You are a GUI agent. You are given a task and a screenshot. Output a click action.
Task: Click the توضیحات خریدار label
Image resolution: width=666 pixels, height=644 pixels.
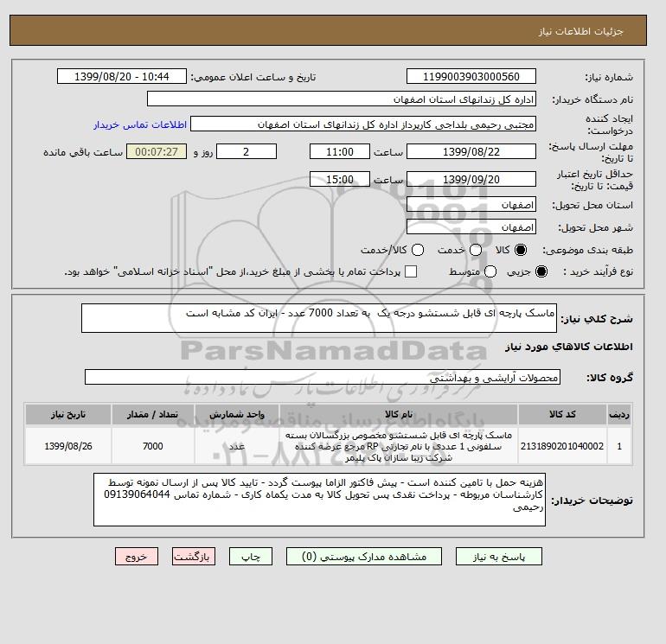(592, 501)
